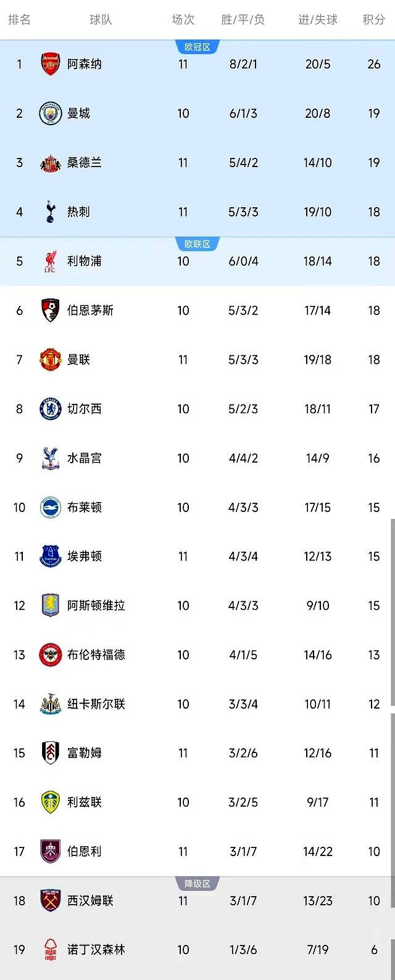Click the Everton club crest
The image size is (395, 980).
pos(49,556)
